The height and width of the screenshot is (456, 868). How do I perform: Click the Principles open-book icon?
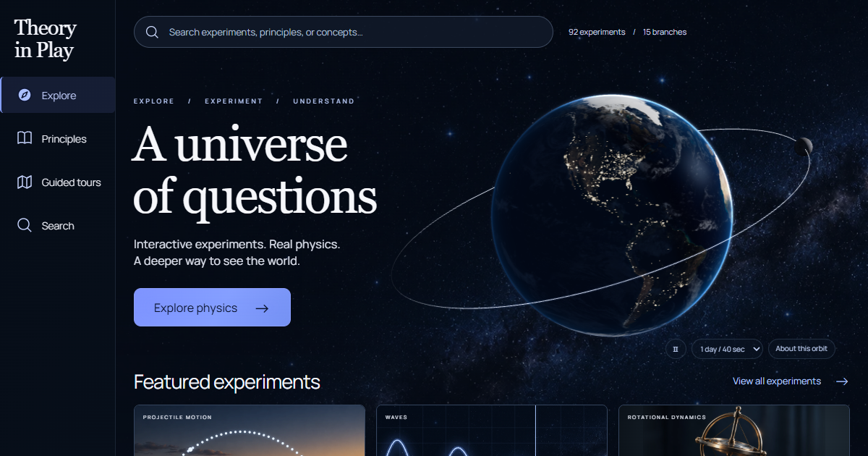click(x=25, y=138)
